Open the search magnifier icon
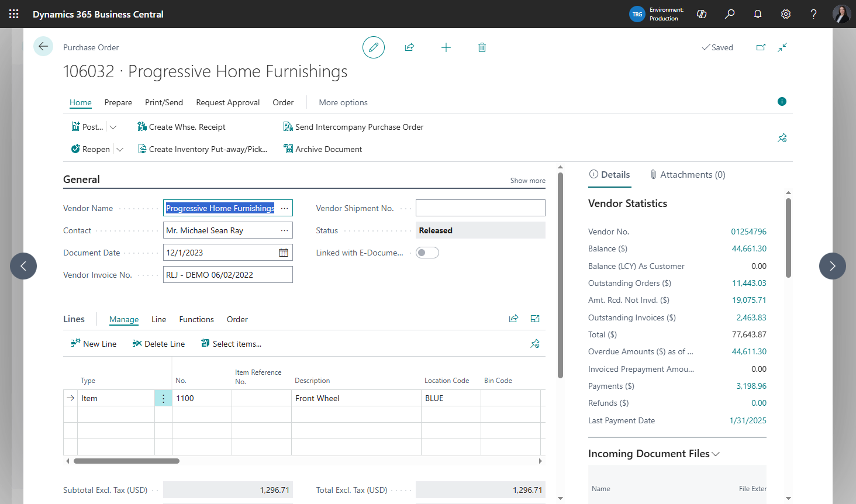This screenshot has height=504, width=856. [730, 14]
